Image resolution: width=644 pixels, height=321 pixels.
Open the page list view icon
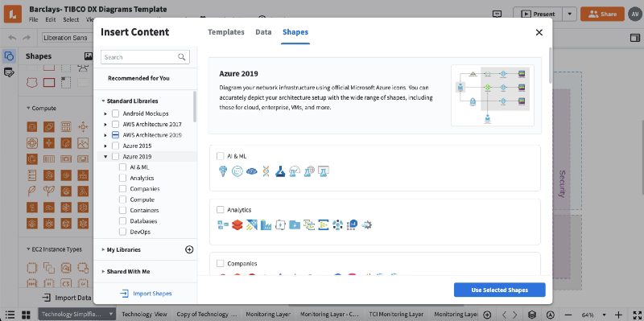[10, 315]
